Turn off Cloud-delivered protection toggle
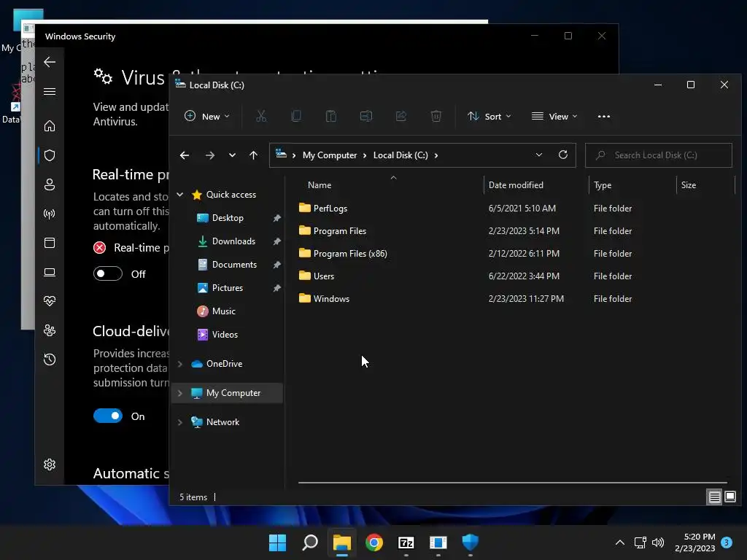 (x=108, y=416)
